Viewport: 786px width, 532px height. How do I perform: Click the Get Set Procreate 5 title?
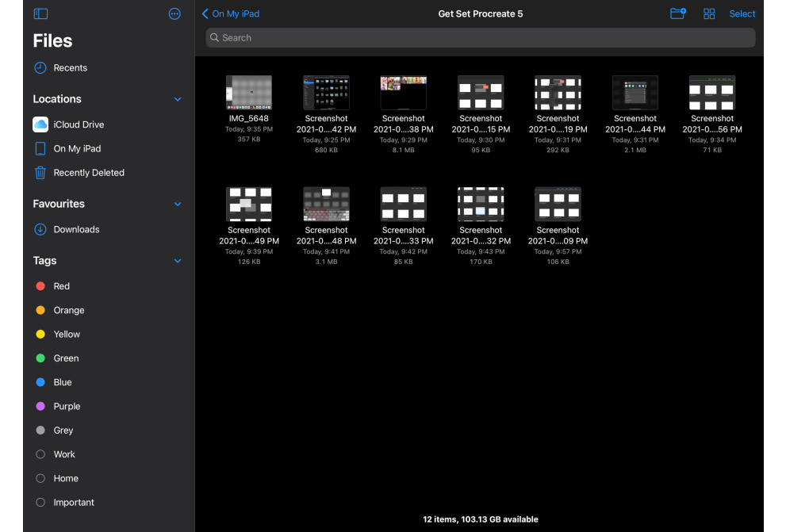click(480, 13)
